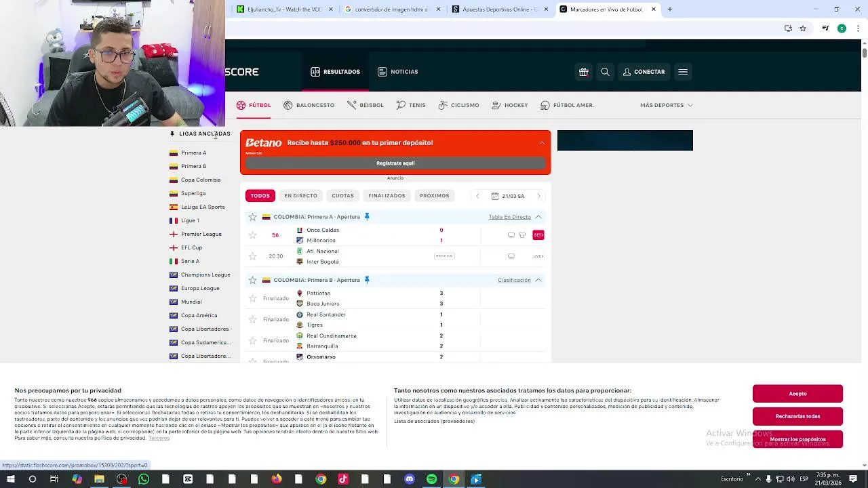Screen dimensions: 868x488
Task: Select the FÚTBOL AMER. sport tab
Action: point(567,105)
